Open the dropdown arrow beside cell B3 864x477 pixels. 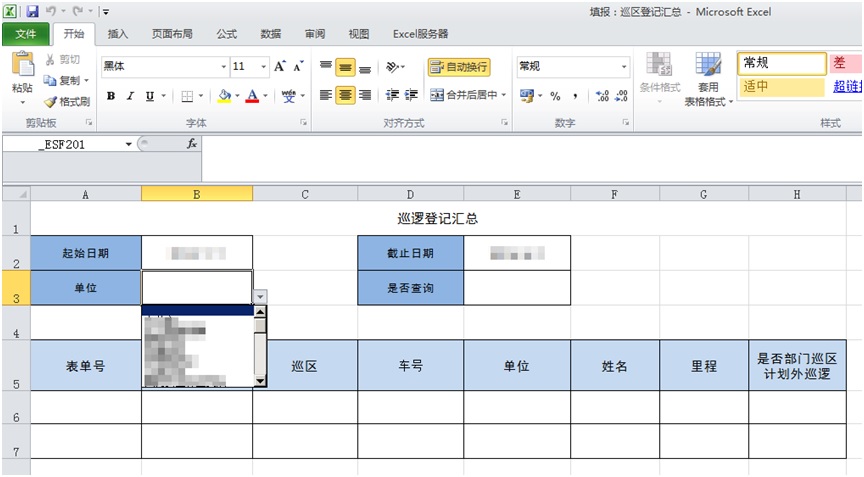coord(260,297)
